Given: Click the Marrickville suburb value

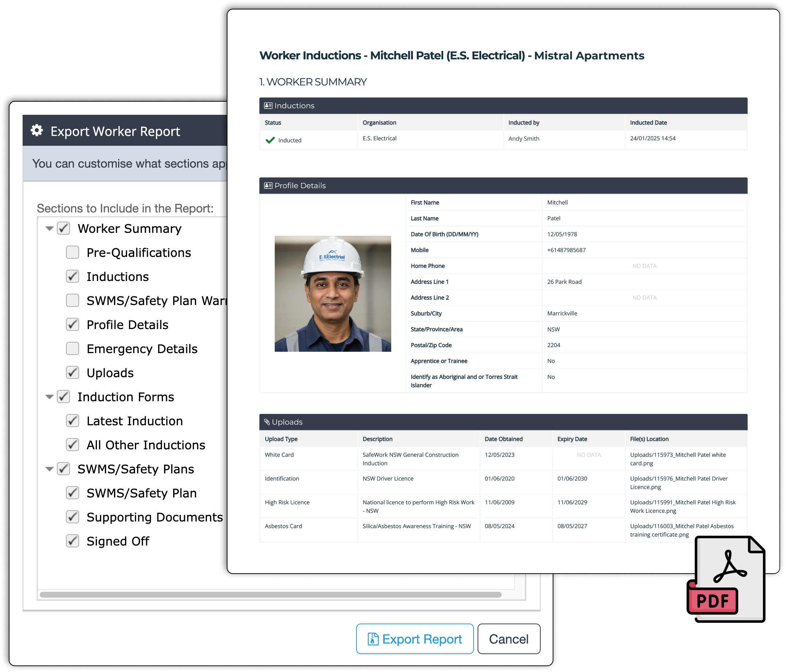Looking at the screenshot, I should pos(562,313).
